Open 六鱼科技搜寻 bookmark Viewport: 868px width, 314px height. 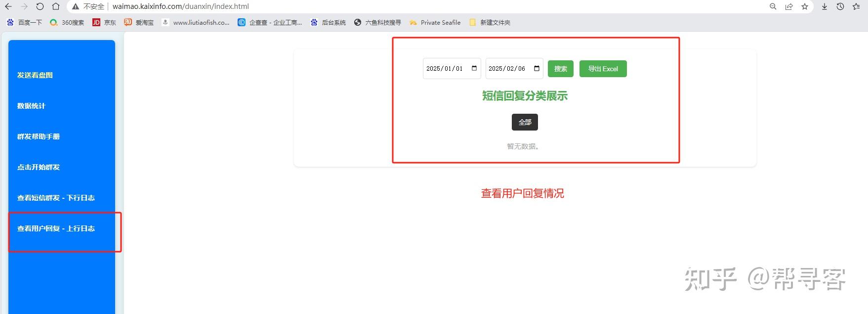(377, 22)
